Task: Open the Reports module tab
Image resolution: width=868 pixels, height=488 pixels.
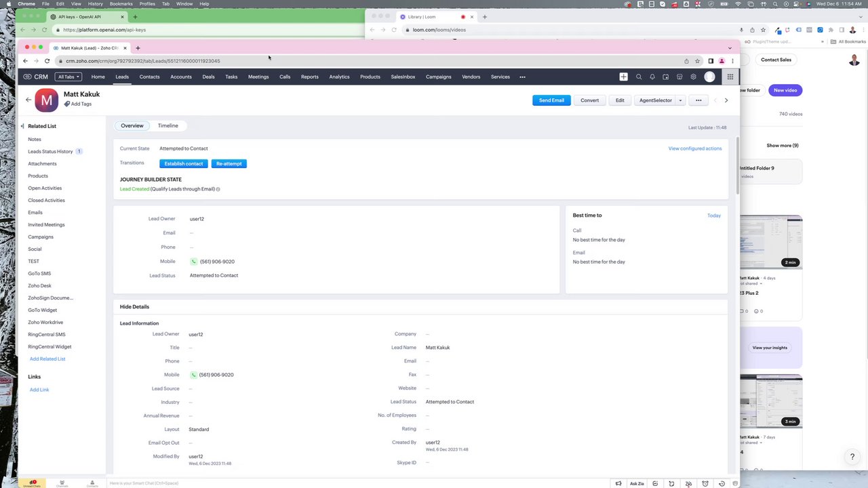Action: [x=309, y=77]
